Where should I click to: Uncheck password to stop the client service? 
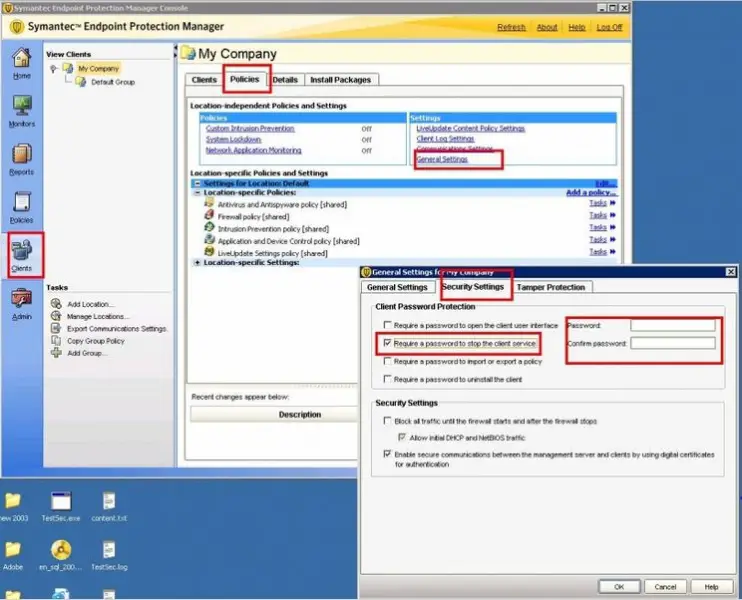click(x=388, y=343)
